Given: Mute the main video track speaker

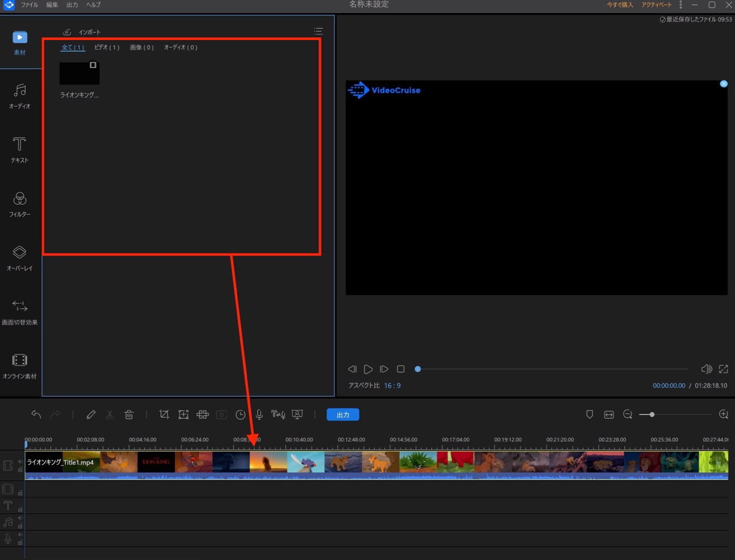Looking at the screenshot, I should [x=21, y=461].
